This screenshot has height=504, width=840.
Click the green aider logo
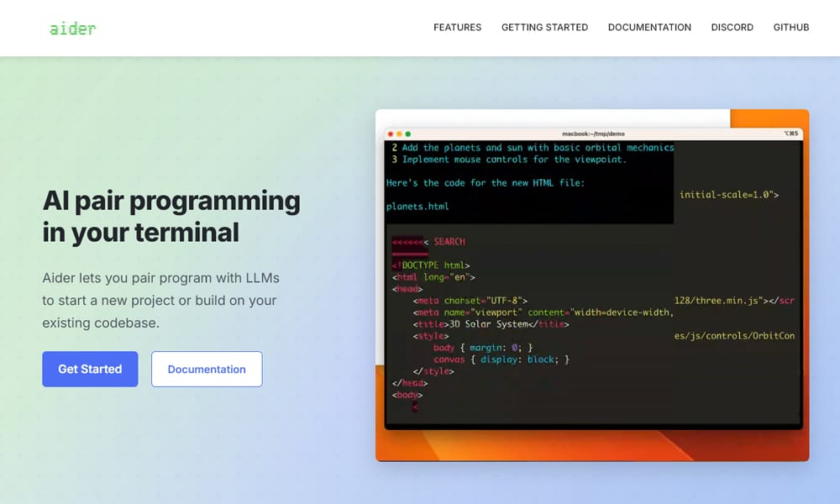(72, 29)
